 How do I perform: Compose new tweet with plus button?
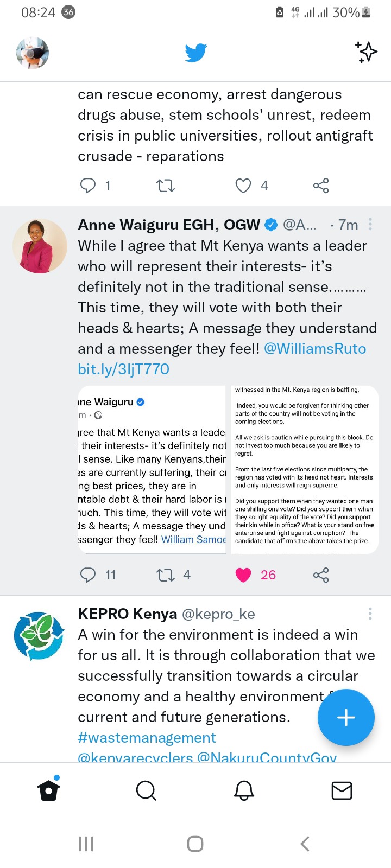point(346,717)
